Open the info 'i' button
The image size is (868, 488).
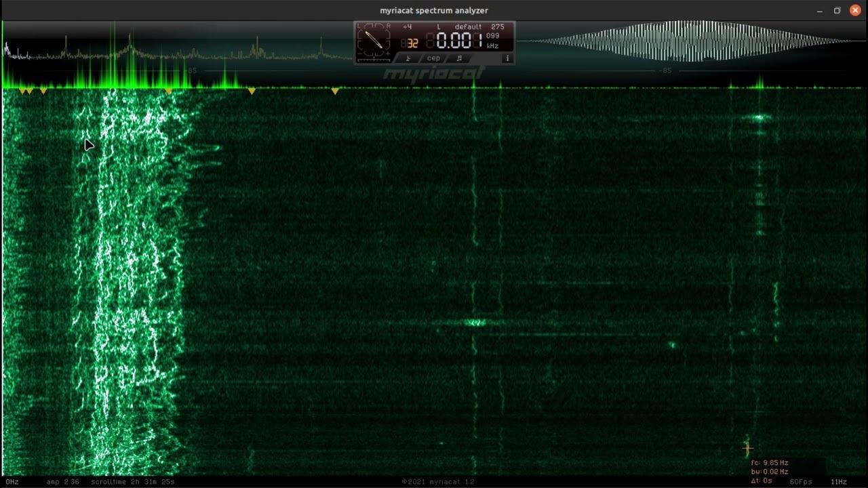coord(507,58)
